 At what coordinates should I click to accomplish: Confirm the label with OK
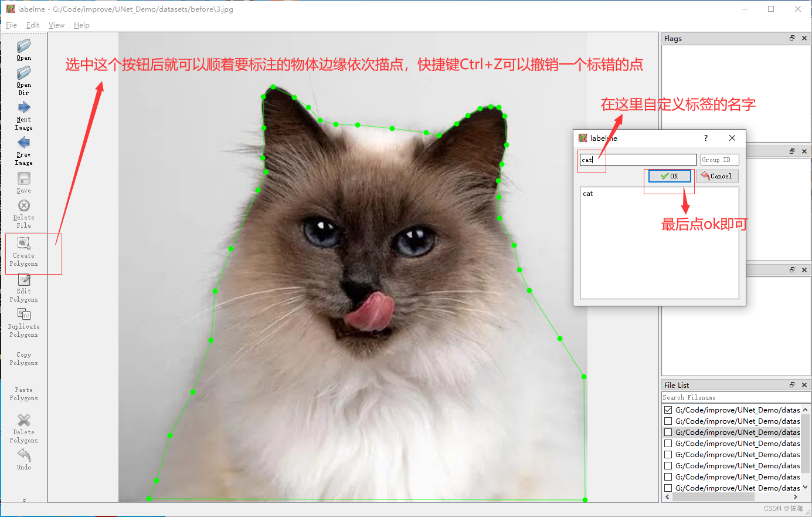tap(670, 176)
